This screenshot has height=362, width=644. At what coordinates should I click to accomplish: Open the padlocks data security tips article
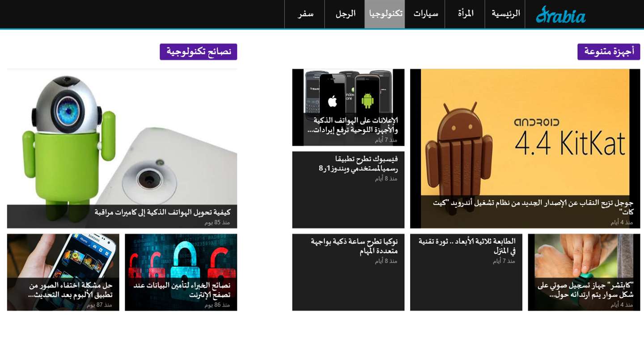coord(181,272)
